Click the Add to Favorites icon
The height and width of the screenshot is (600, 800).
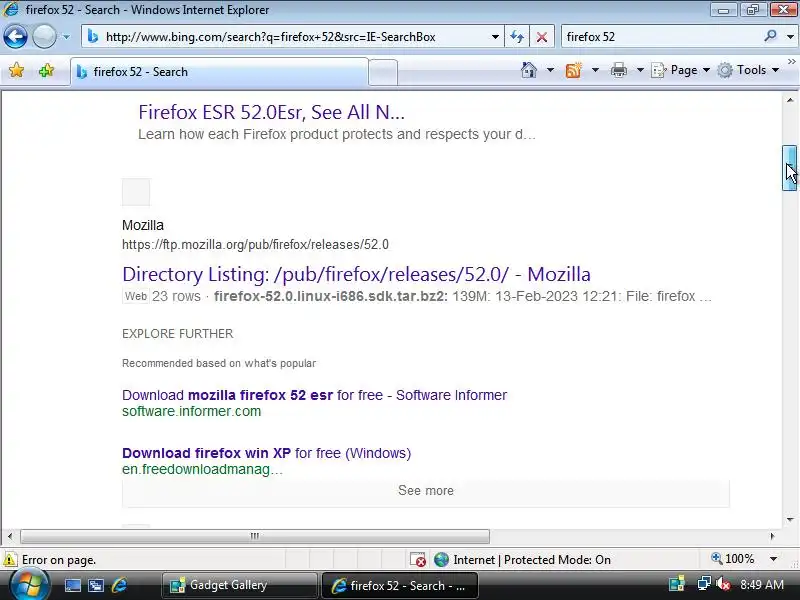pyautogui.click(x=46, y=70)
